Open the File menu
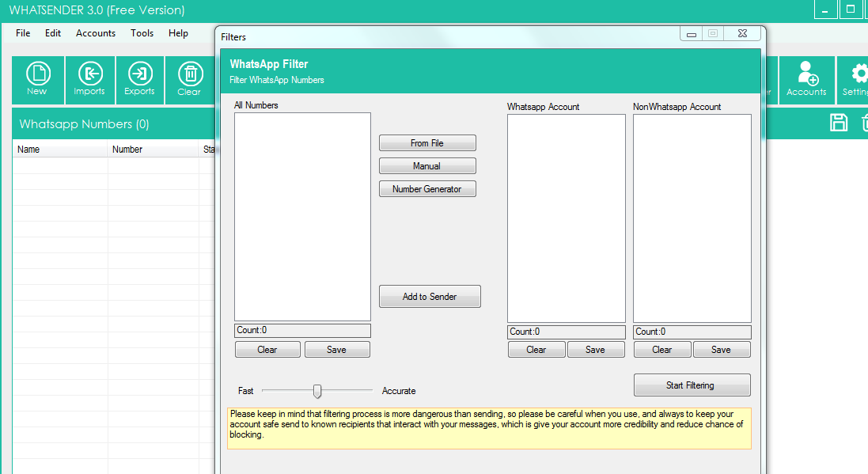 coord(23,33)
